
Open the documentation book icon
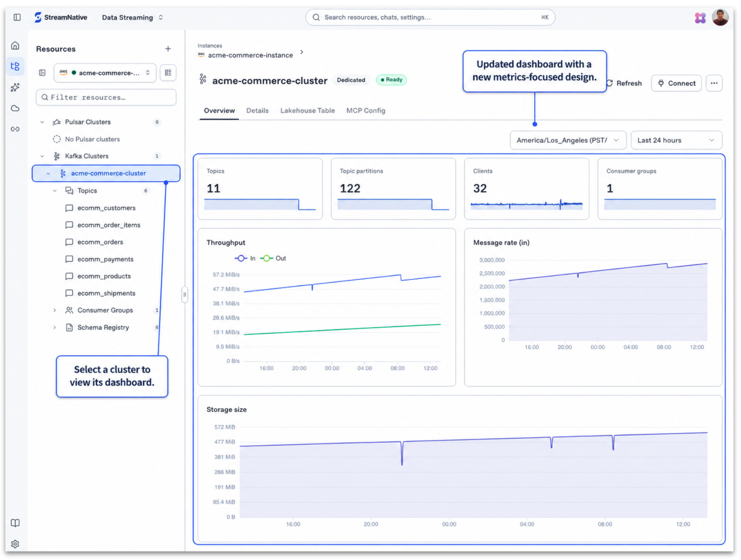(x=15, y=523)
